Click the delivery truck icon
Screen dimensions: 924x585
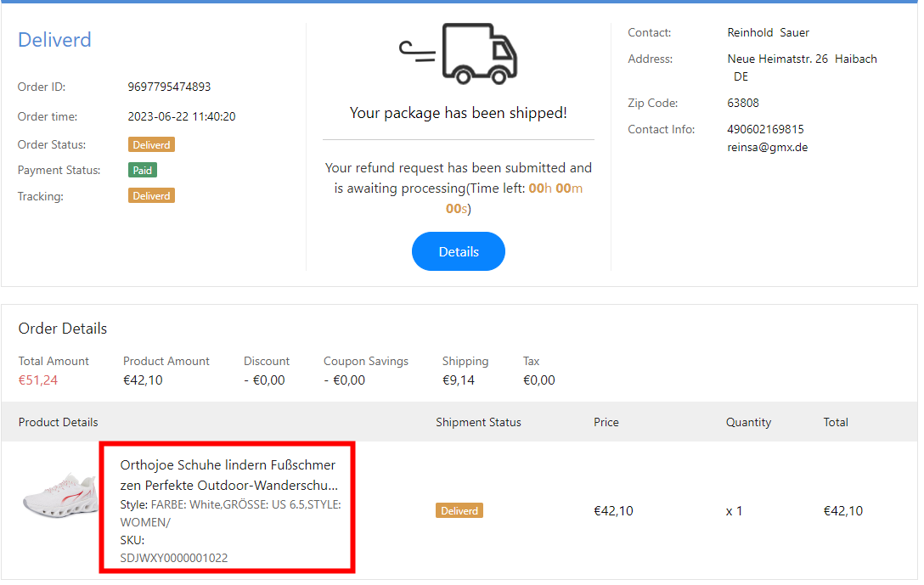[x=459, y=53]
